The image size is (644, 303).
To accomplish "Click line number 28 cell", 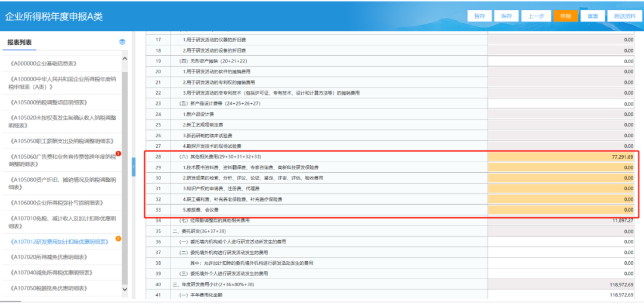I will 158,157.
